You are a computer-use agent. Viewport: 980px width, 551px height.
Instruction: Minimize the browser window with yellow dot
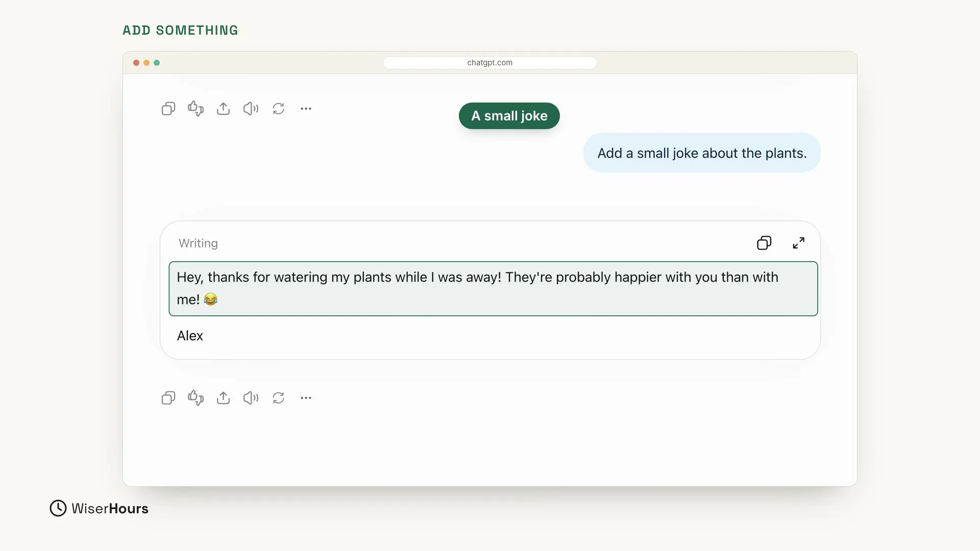pos(146,63)
